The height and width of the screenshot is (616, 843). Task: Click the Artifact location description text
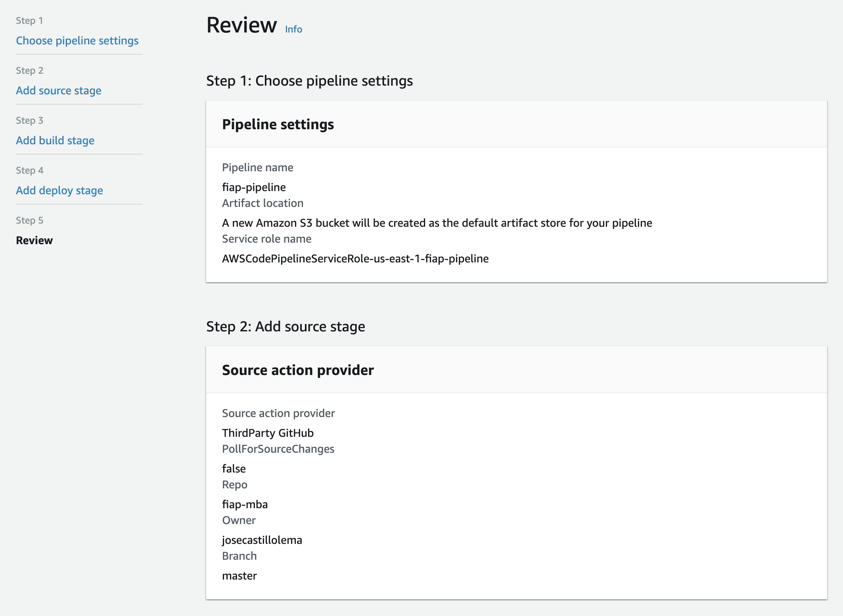tap(437, 223)
